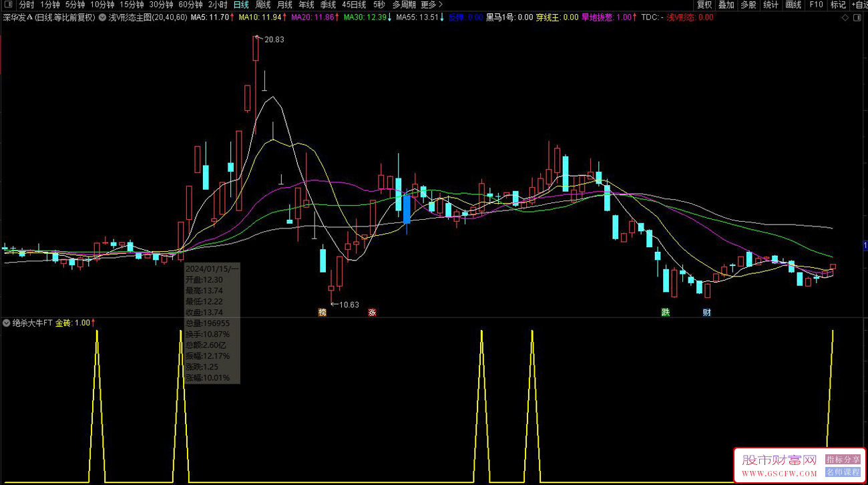Click the green 跌 marker icon
The image size is (868, 485).
click(665, 312)
